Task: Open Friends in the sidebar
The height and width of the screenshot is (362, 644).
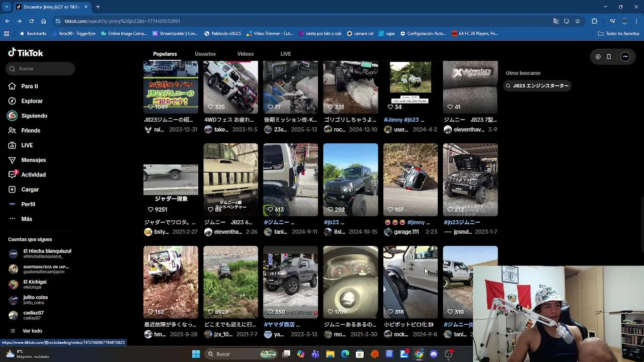Action: point(30,130)
